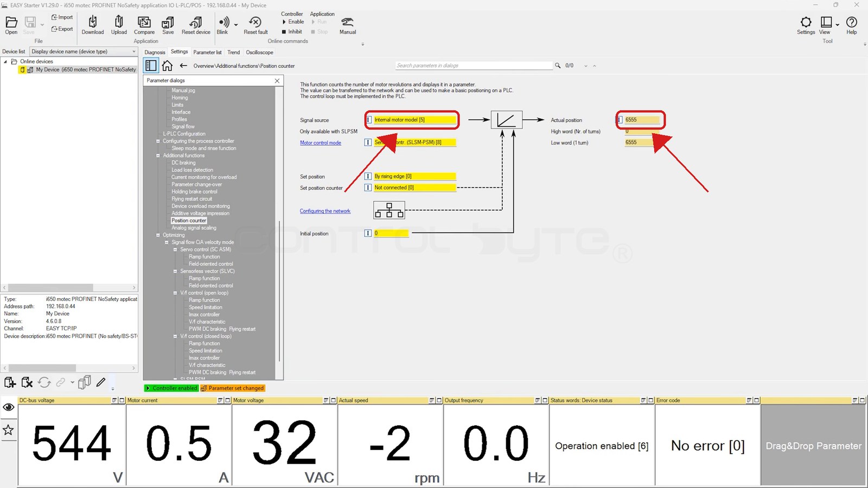Inhibit the controller

[292, 31]
